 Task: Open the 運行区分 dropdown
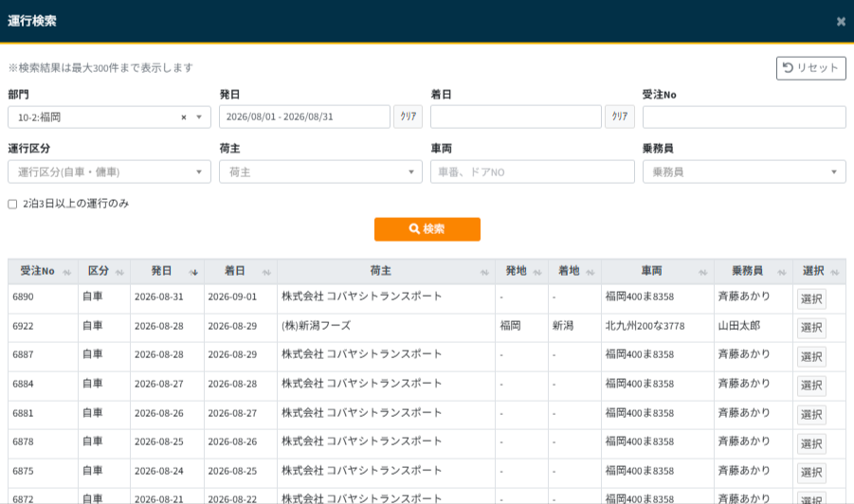coord(109,172)
